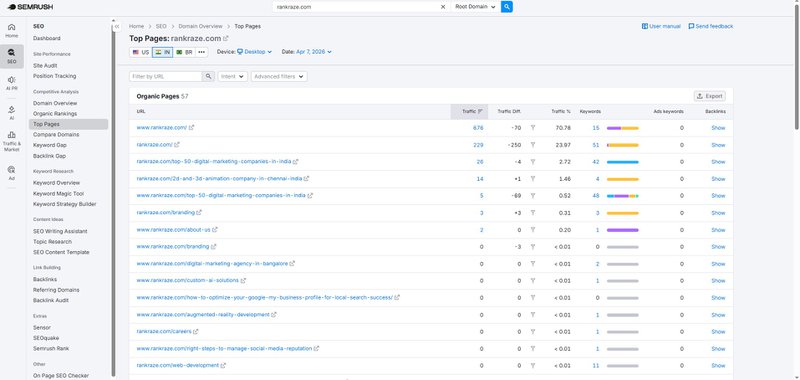This screenshot has height=380, width=800.
Task: Click the Filter by URL input field
Action: [x=166, y=77]
